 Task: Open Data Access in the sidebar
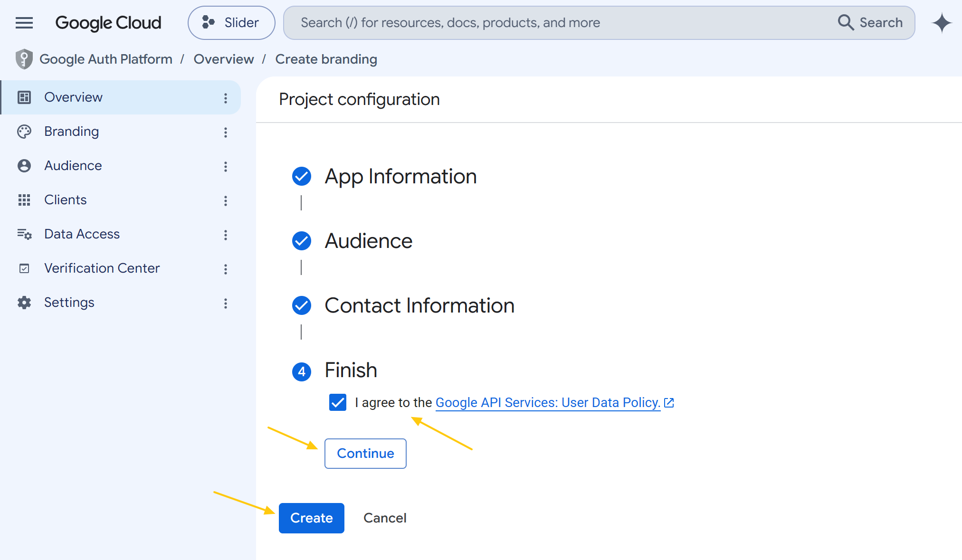[x=121, y=234]
